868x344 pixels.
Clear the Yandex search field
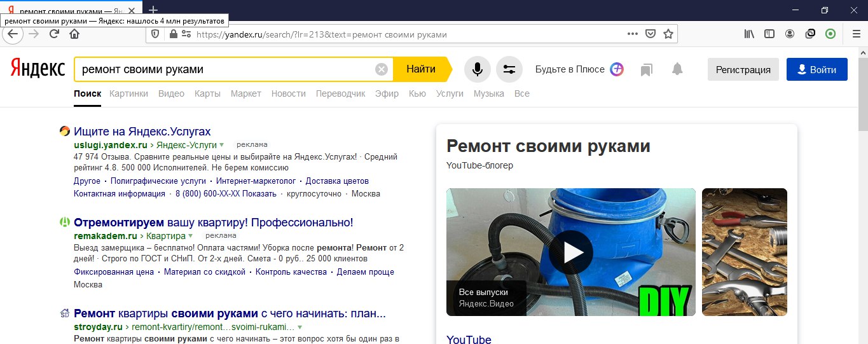382,69
